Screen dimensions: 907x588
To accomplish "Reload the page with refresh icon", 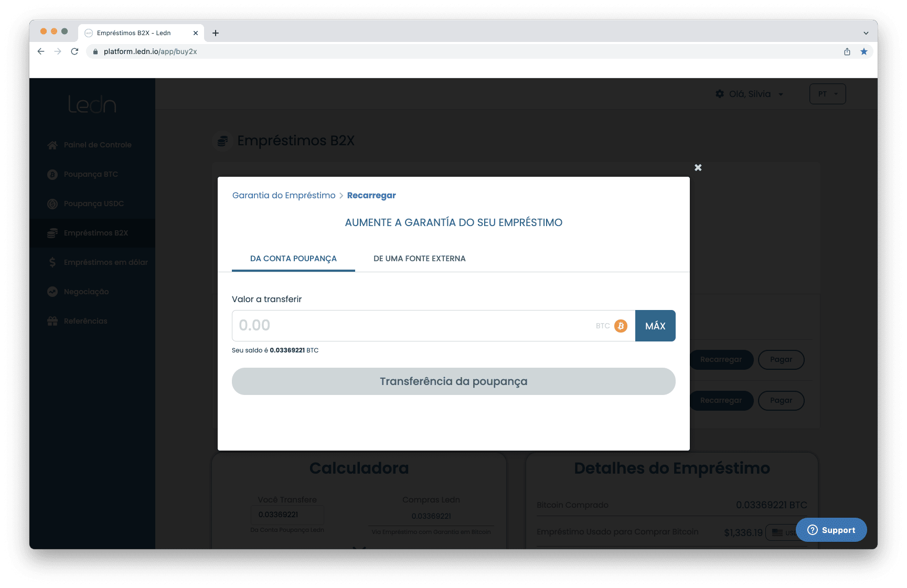I will tap(74, 51).
